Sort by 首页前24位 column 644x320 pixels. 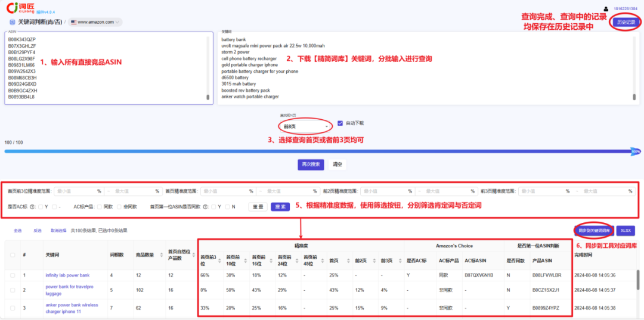coord(297,260)
